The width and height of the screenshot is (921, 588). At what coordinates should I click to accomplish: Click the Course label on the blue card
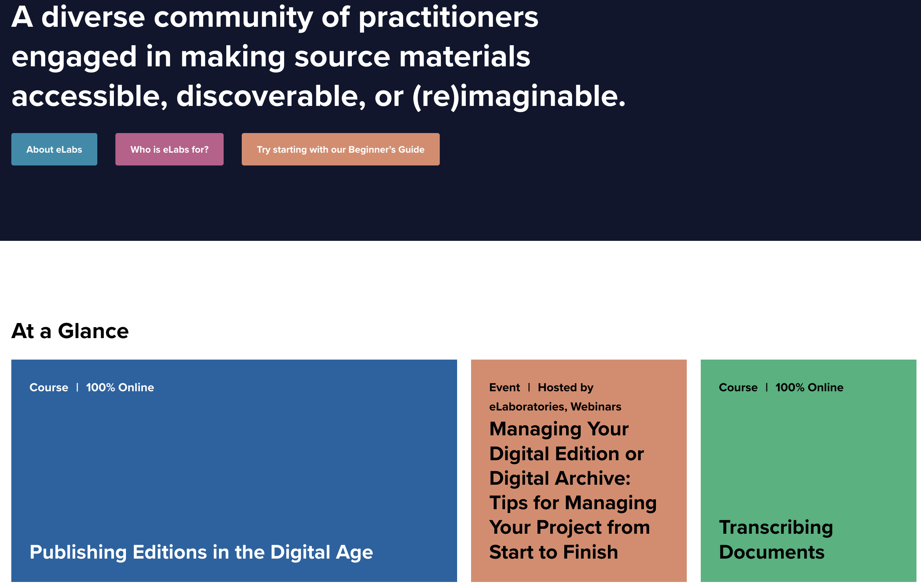49,387
